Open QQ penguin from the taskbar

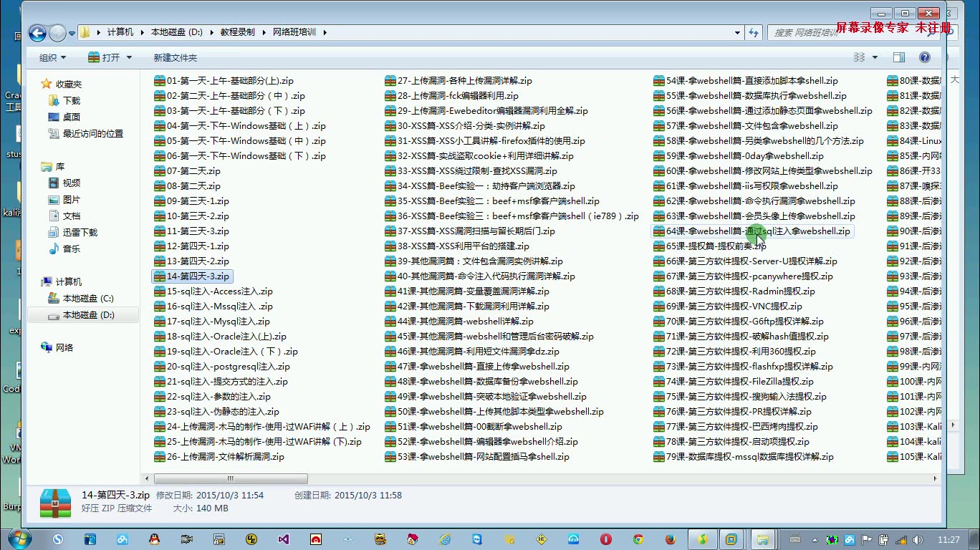(154, 539)
